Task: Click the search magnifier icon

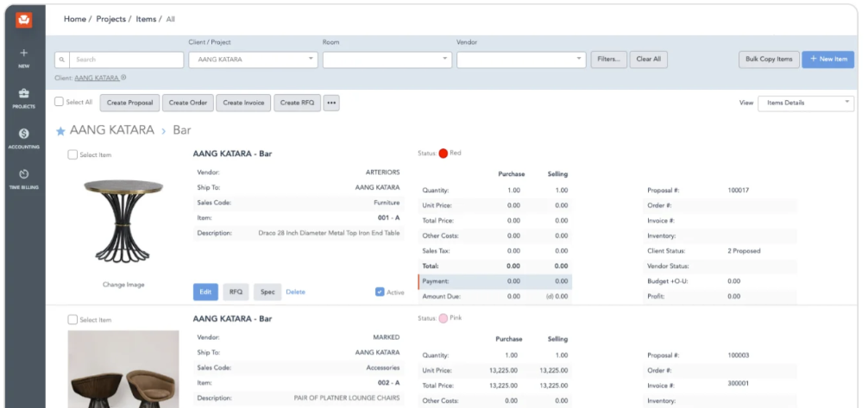Action: point(61,60)
